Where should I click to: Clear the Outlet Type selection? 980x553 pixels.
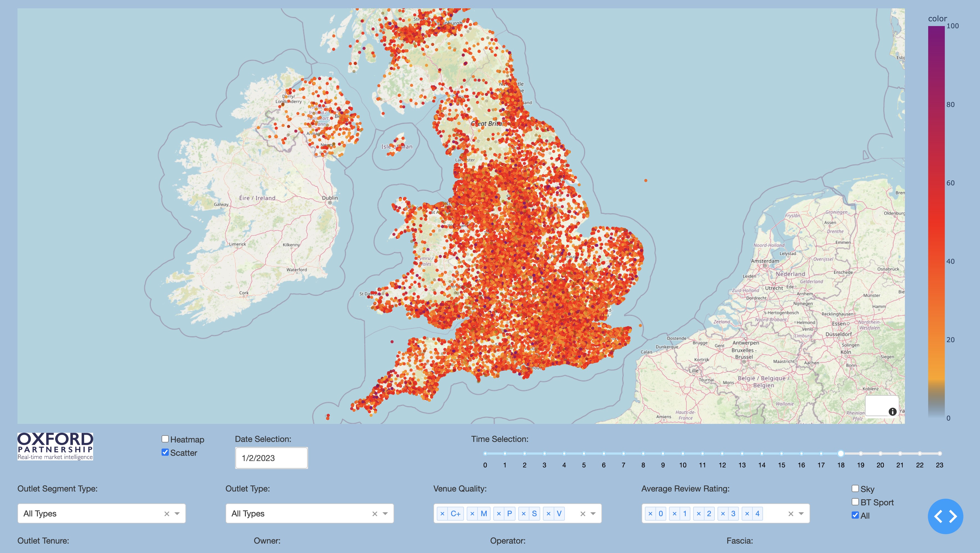[x=375, y=514]
